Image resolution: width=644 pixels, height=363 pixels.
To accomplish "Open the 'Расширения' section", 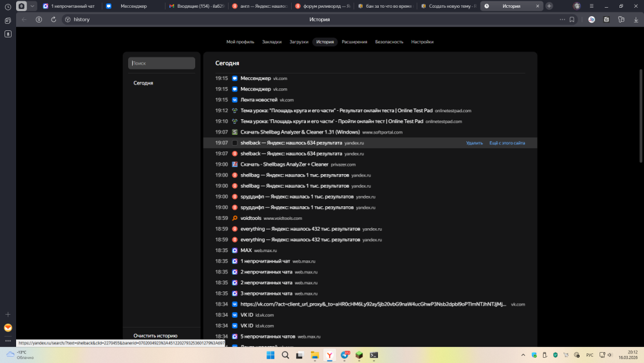I will [354, 42].
